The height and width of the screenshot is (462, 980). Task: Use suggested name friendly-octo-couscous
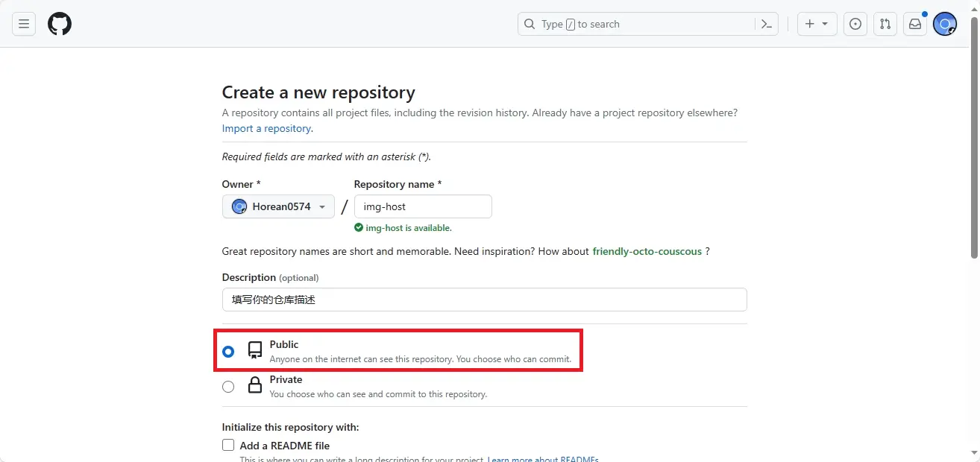point(647,251)
